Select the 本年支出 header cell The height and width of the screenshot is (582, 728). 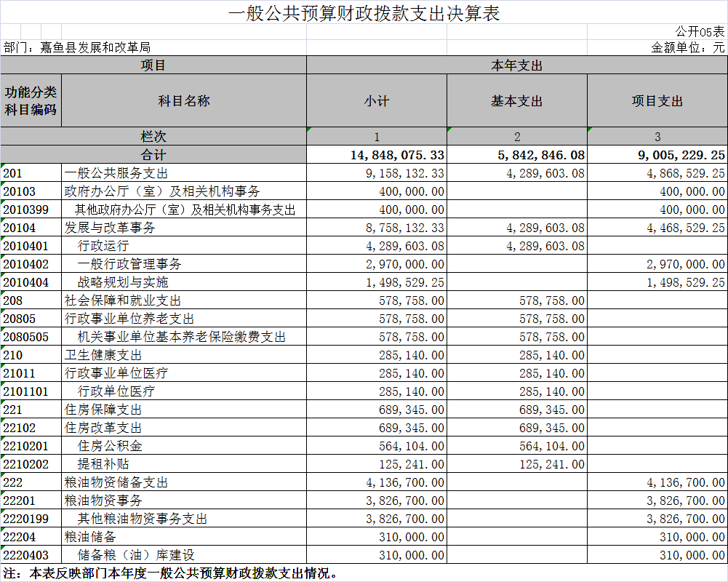(517, 65)
